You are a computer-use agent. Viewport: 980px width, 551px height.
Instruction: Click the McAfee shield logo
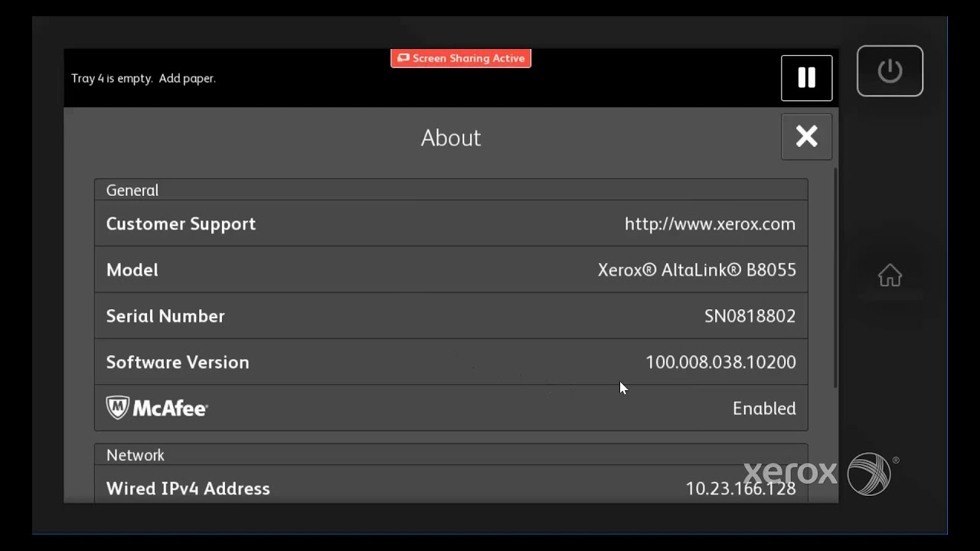pos(117,408)
